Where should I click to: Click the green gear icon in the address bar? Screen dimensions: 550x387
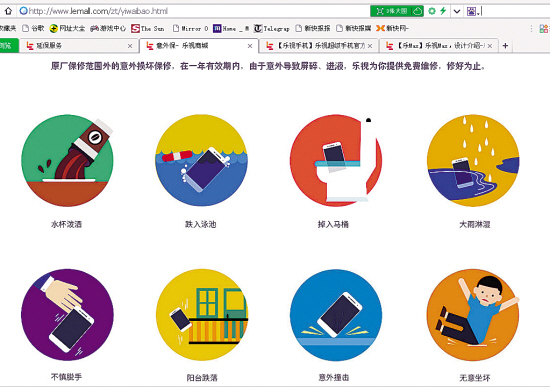tap(432, 11)
